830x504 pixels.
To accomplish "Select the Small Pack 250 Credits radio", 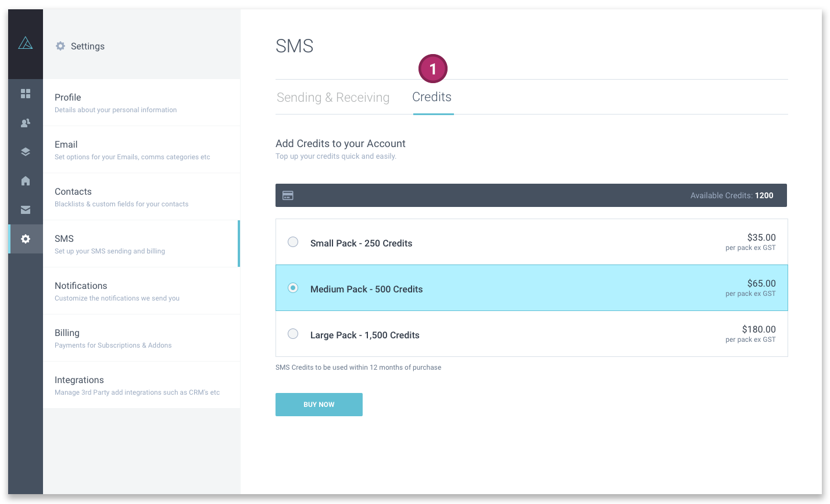I will click(293, 242).
